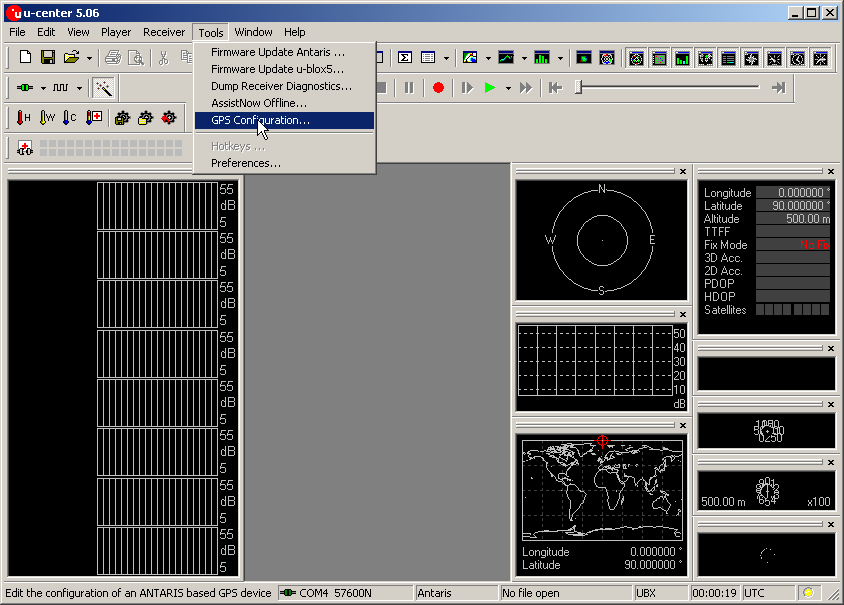Screen dimensions: 844x605
Task: Open the table view icon
Action: (428, 57)
